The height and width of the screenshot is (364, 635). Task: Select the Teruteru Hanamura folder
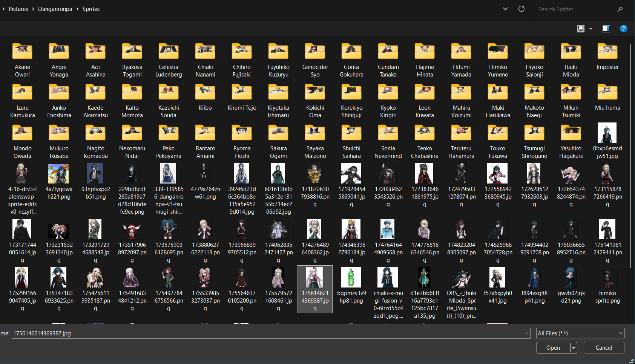461,133
